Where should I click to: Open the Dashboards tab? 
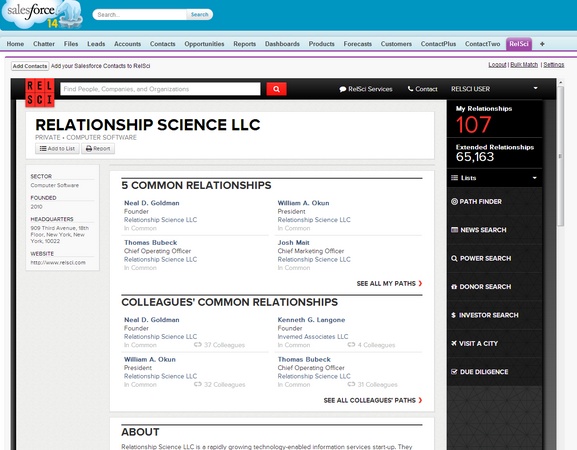click(282, 44)
